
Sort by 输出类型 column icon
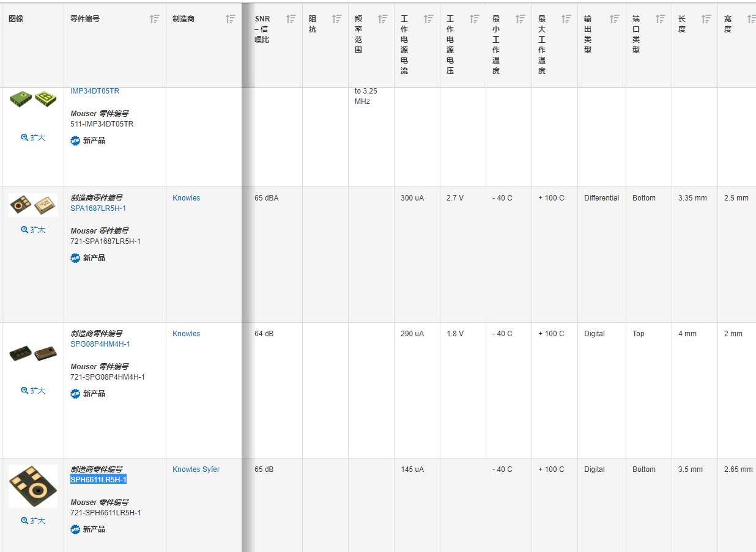click(615, 19)
